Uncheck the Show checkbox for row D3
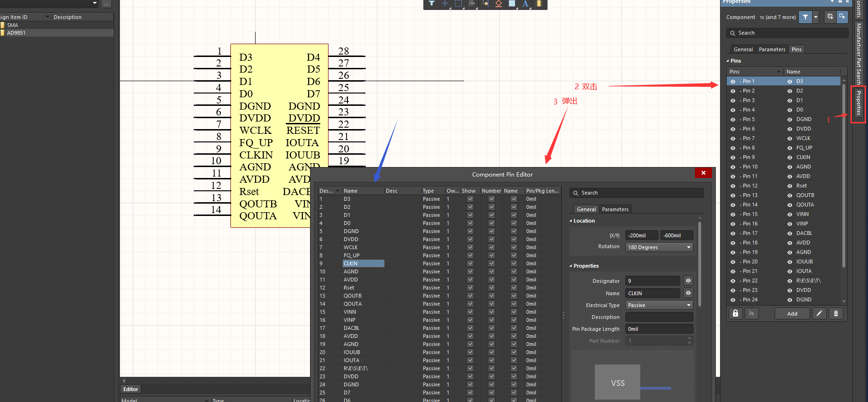 (x=470, y=199)
